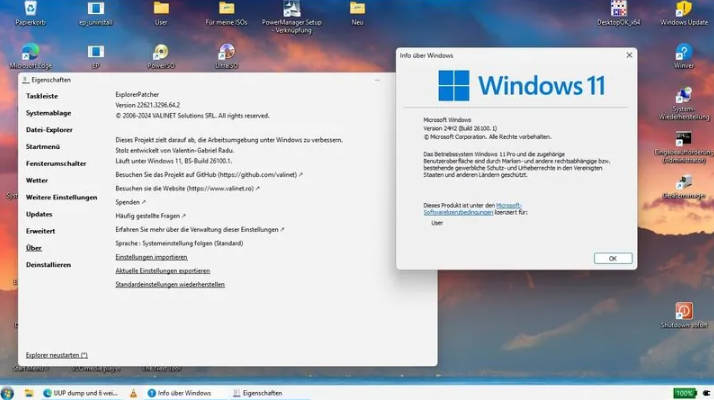714x400 pixels.
Task: Select Taskleiste in Eigenschaften sidebar
Action: click(x=42, y=96)
